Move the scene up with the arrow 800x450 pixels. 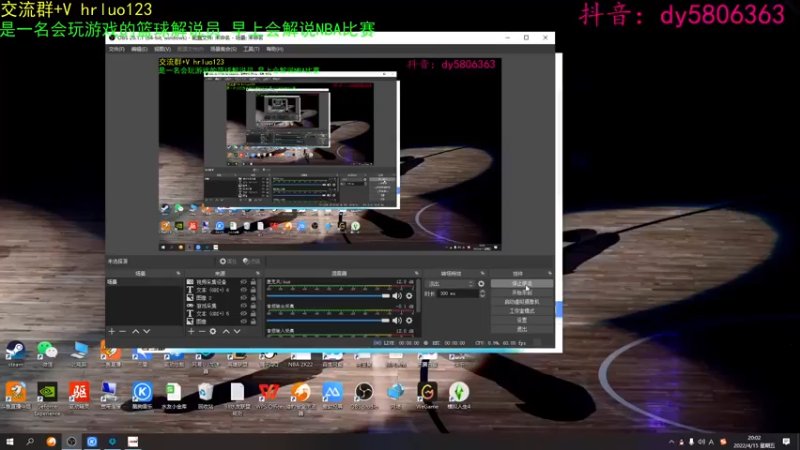point(136,331)
